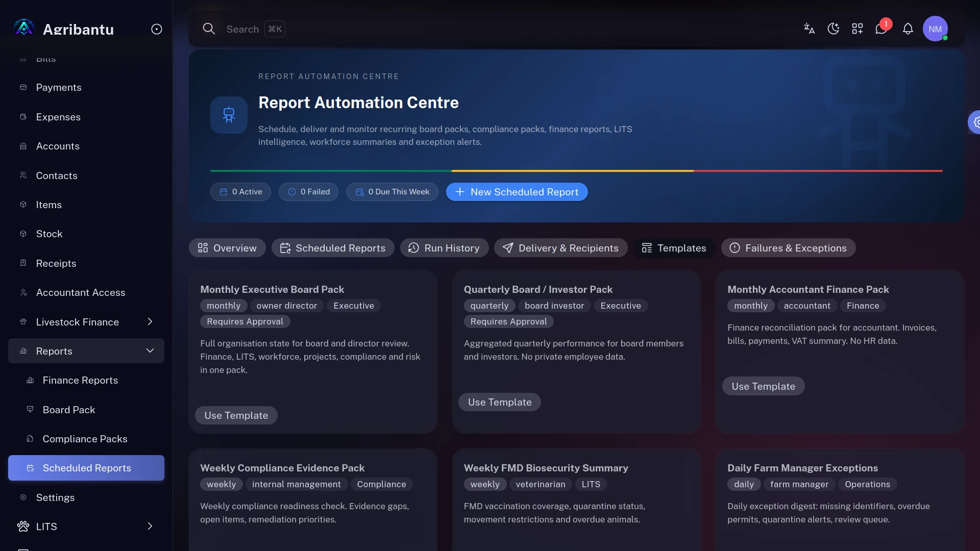Toggle dark mode moon icon
Screen dimensions: 980x551
point(834,29)
